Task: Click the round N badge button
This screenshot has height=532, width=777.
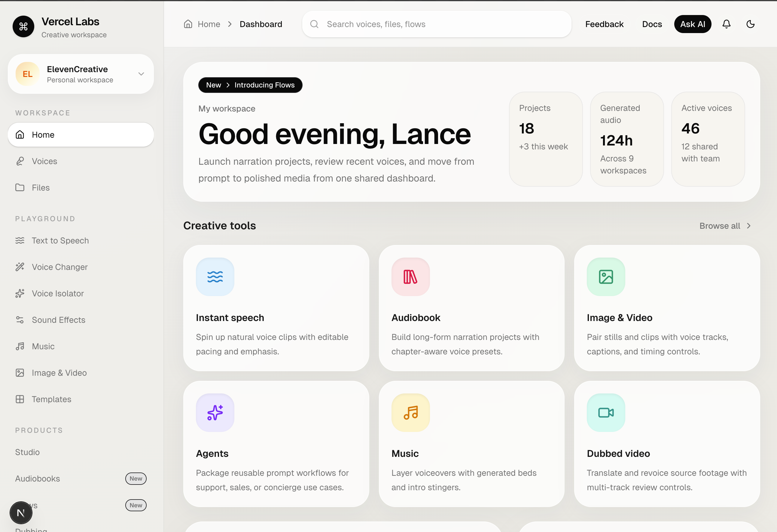Action: tap(21, 512)
